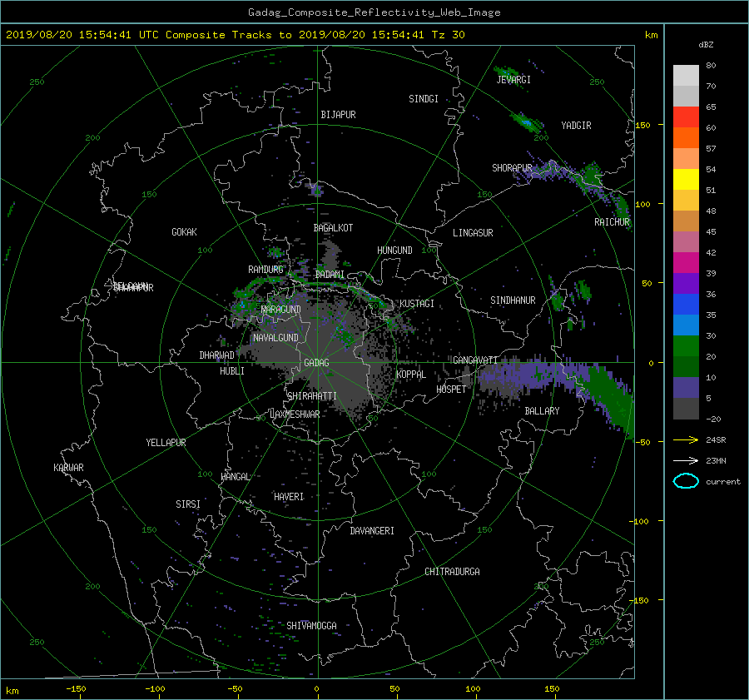This screenshot has height=700, width=749.
Task: Select the dark gray -20 to 5 dBZ band
Action: coord(686,409)
